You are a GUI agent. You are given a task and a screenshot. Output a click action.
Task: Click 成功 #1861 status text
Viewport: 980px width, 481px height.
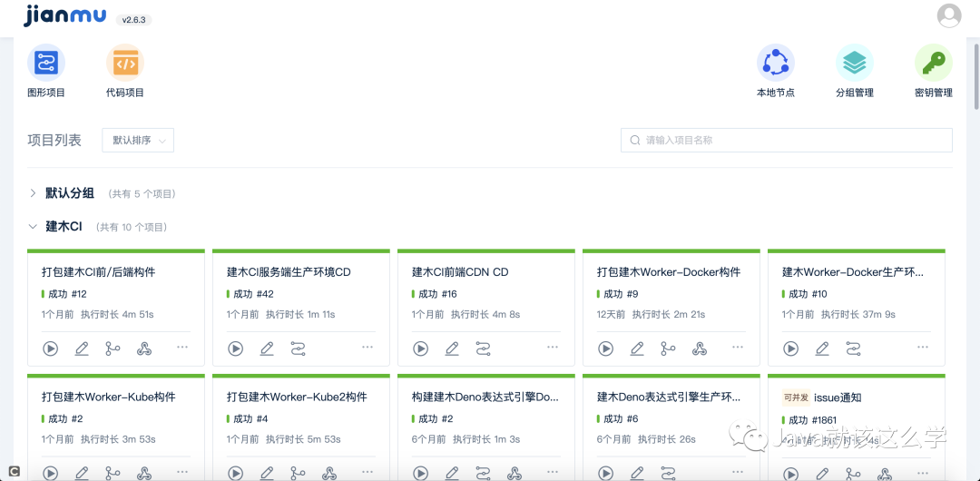click(x=812, y=419)
